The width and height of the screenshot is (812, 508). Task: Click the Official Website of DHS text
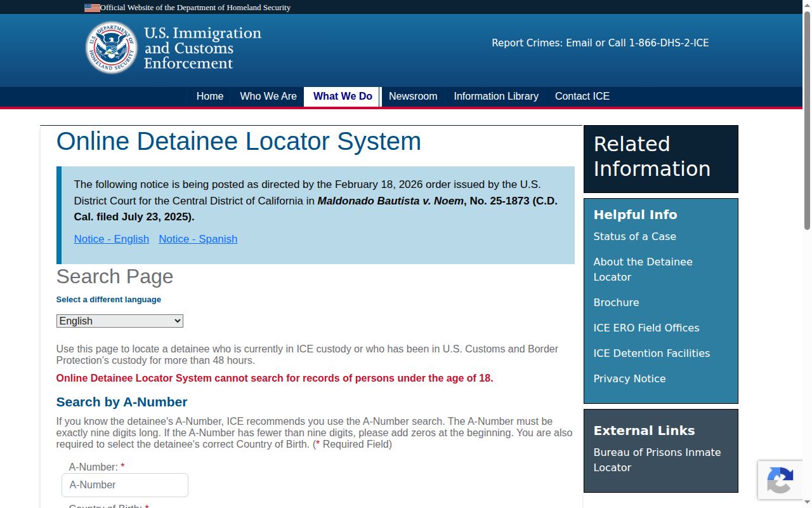(195, 8)
